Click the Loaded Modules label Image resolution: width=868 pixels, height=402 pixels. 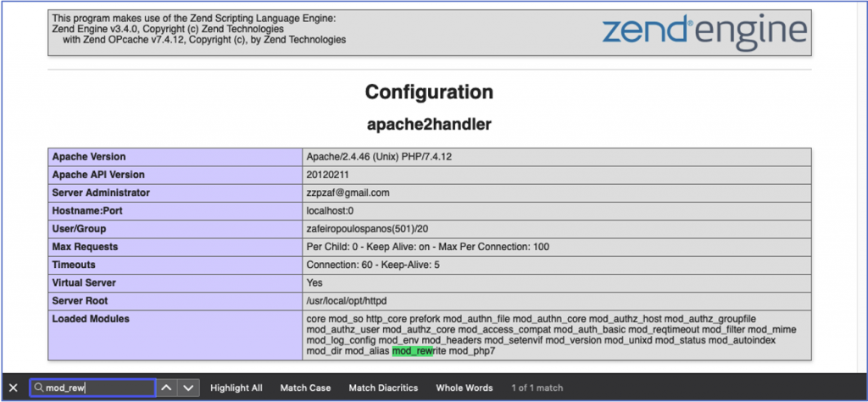click(90, 319)
